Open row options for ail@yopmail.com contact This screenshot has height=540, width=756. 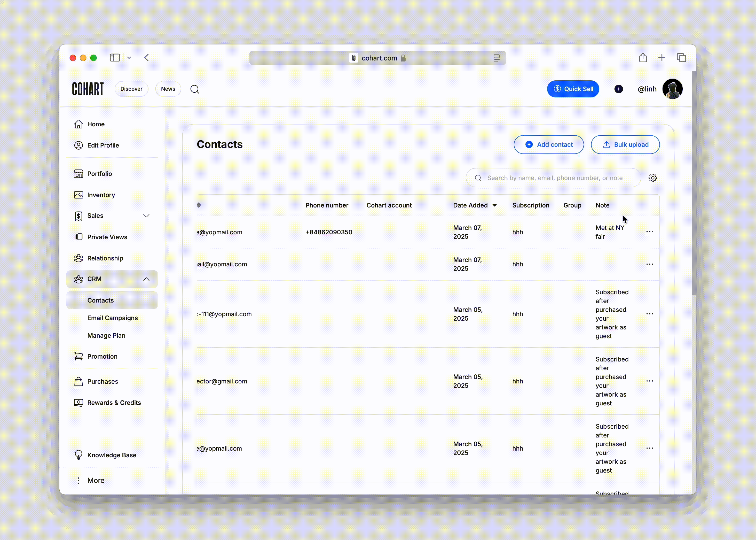(x=649, y=264)
